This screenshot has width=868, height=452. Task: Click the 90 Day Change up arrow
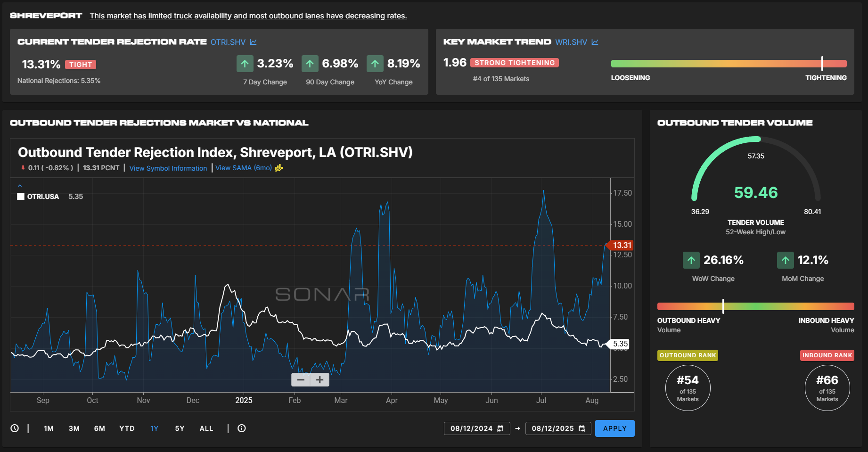coord(310,64)
